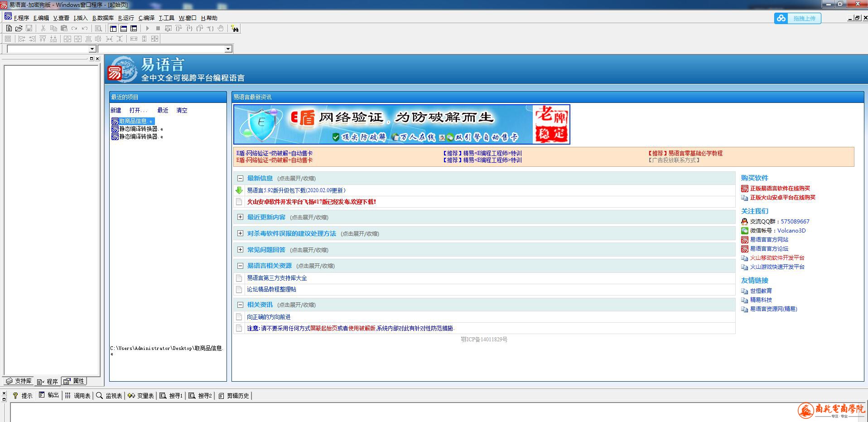The height and width of the screenshot is (422, 868).
Task: Expand the 常见问题回答 section
Action: click(x=240, y=250)
